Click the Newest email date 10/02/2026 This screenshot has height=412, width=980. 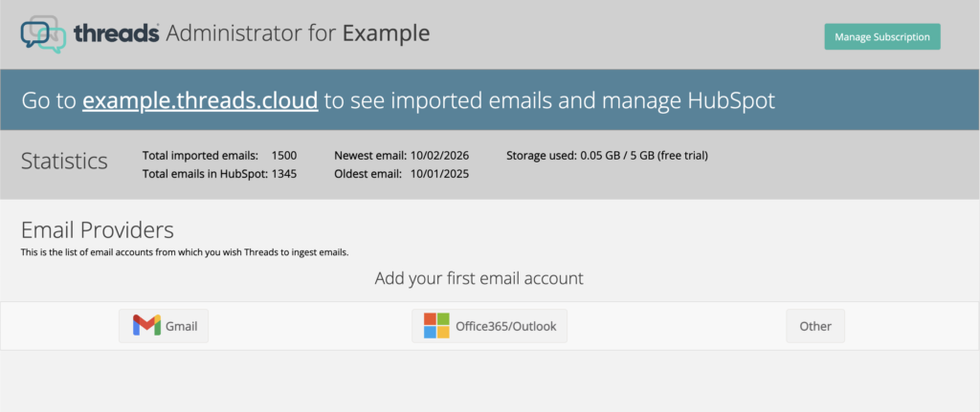[439, 155]
